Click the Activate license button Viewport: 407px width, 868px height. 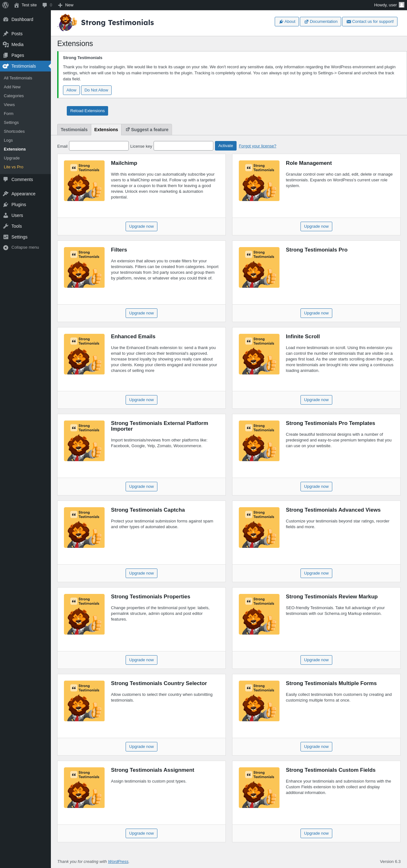225,146
